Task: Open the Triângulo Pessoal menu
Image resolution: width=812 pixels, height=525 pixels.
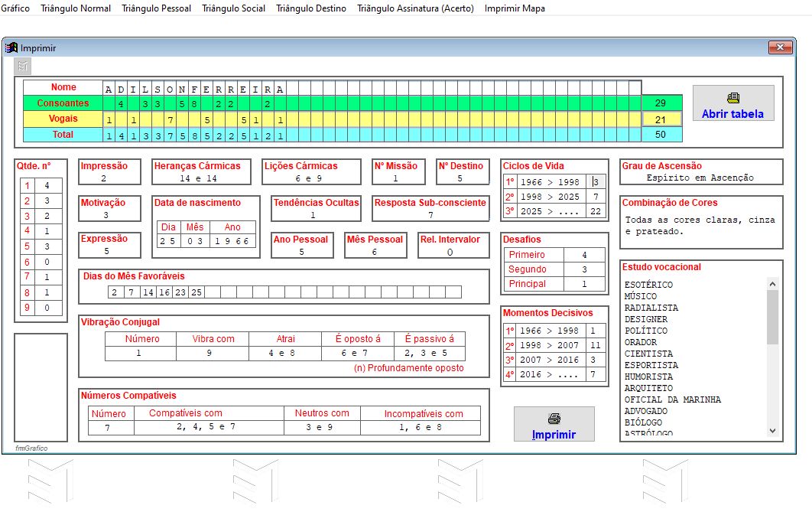Action: coord(157,8)
